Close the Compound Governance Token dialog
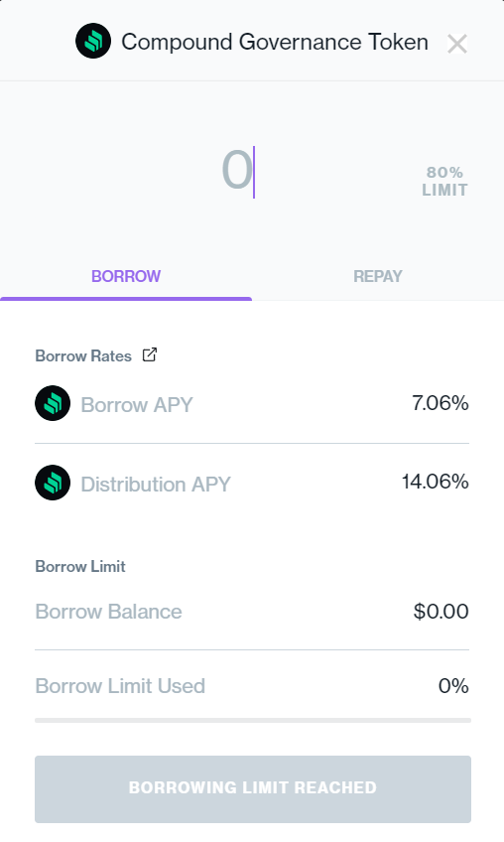Image resolution: width=504 pixels, height=842 pixels. coord(457,44)
